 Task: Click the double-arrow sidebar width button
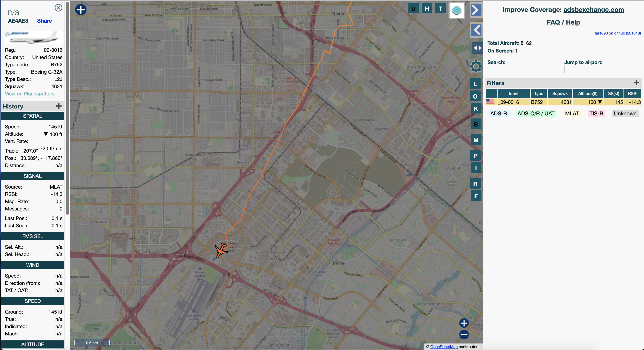477,48
